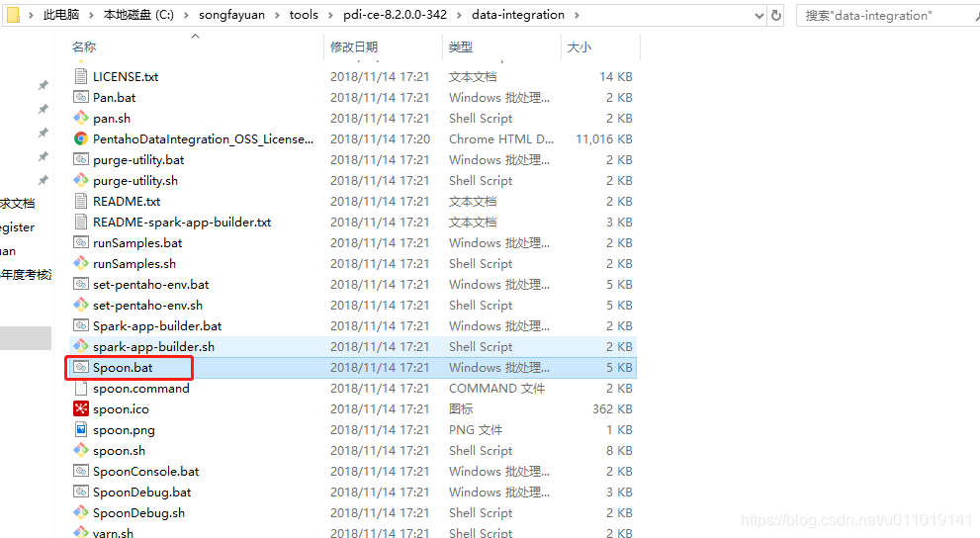Click the 2018/11/14 17:20 date cell
The height and width of the screenshot is (538, 980).
tap(380, 138)
